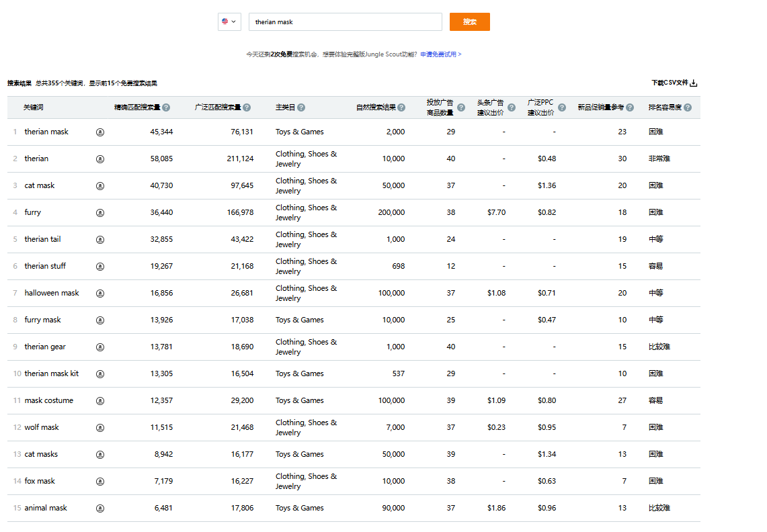767x532 pixels.
Task: Select the keyword "furry mask"
Action: coord(42,320)
